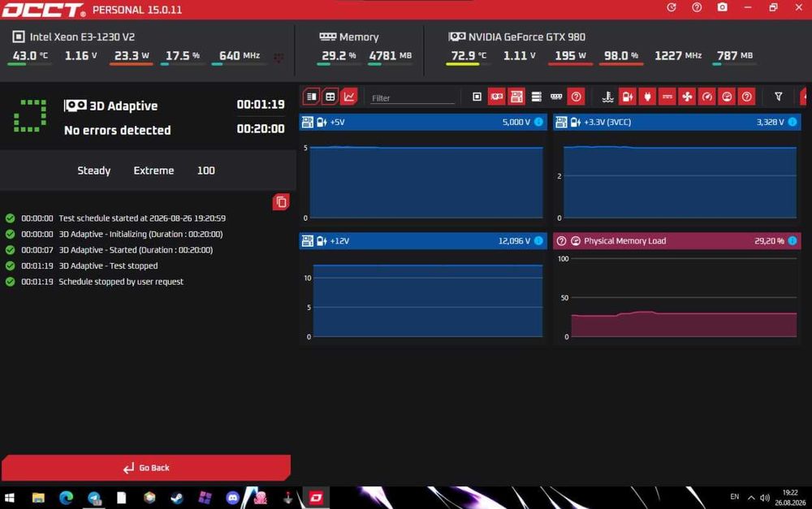812x509 pixels.
Task: Click the Intel Xeon E3-1230 V2 header
Action: coord(74,37)
